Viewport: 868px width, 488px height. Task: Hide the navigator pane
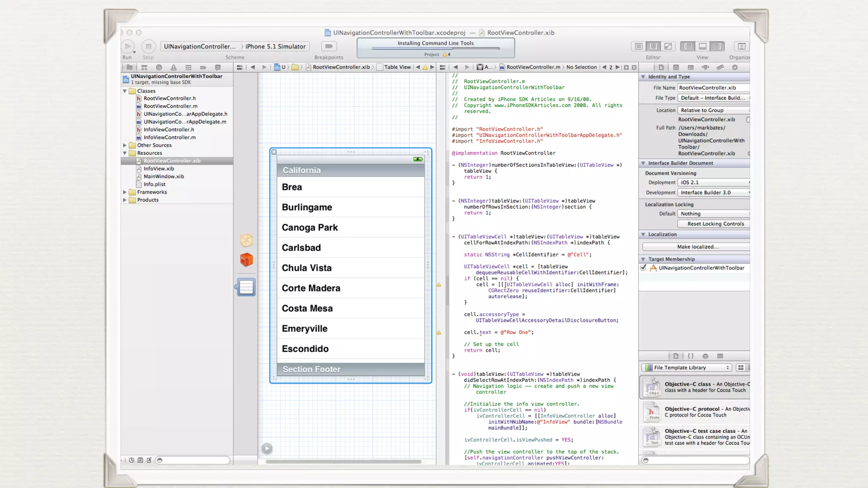tap(688, 46)
